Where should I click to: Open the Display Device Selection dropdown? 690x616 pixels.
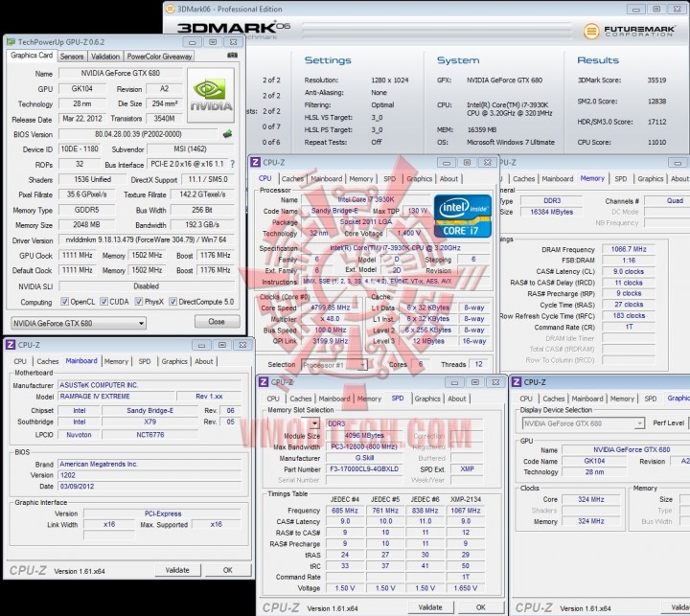[584, 423]
